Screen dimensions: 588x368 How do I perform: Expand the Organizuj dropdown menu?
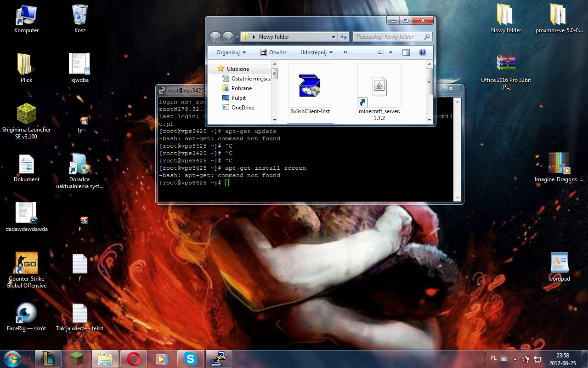coord(231,52)
